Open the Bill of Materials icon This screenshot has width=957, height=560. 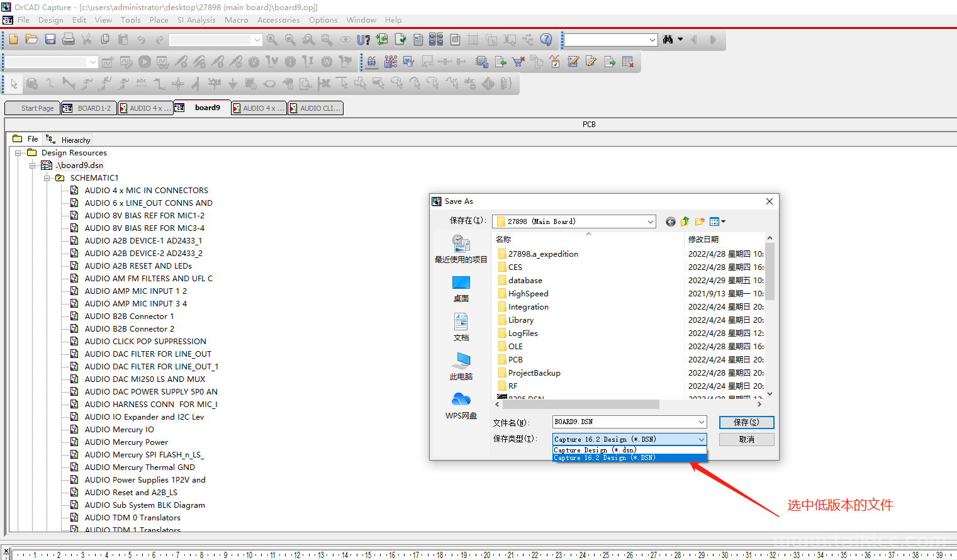click(455, 40)
